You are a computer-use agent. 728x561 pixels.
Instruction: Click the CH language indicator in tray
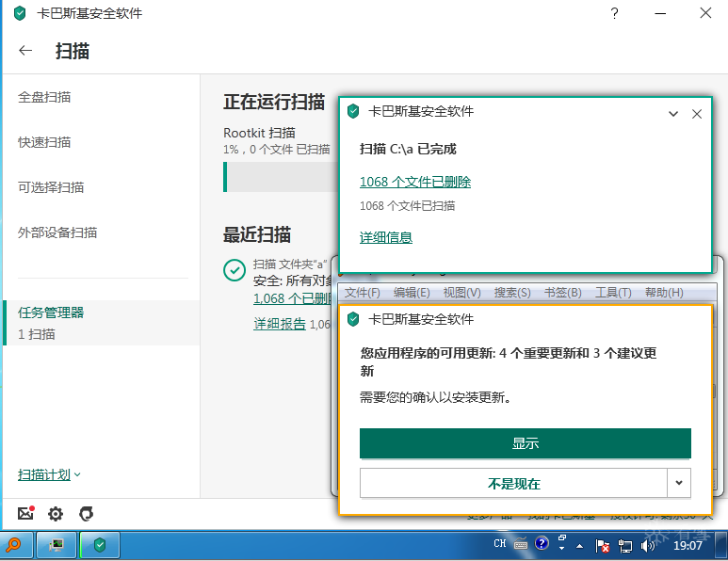tap(499, 543)
